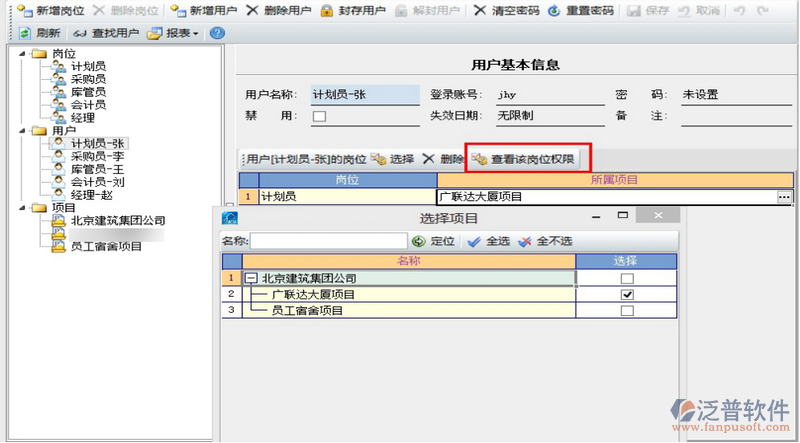Click the 密码 field showing 未设置
Viewport: 800px width, 443px height.
coord(736,95)
